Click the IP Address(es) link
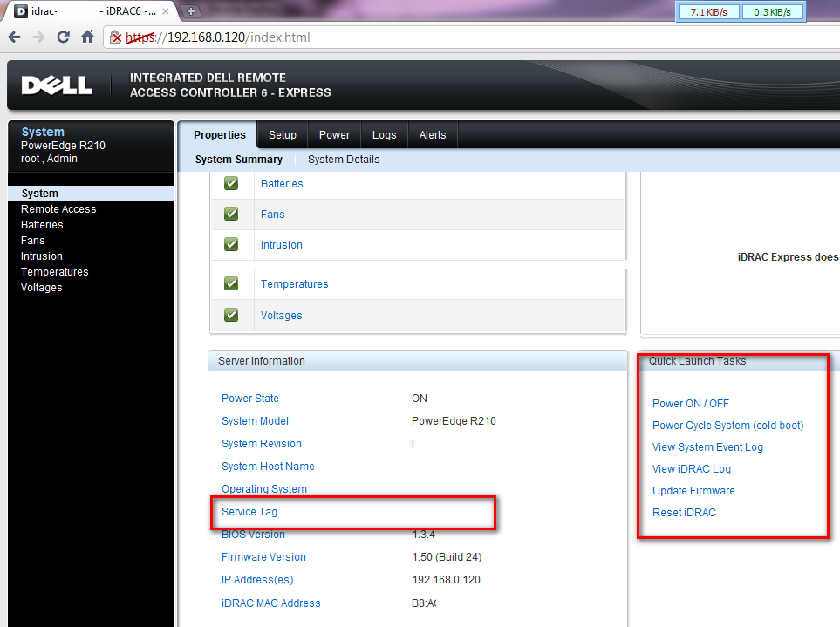This screenshot has height=627, width=840. (x=257, y=579)
